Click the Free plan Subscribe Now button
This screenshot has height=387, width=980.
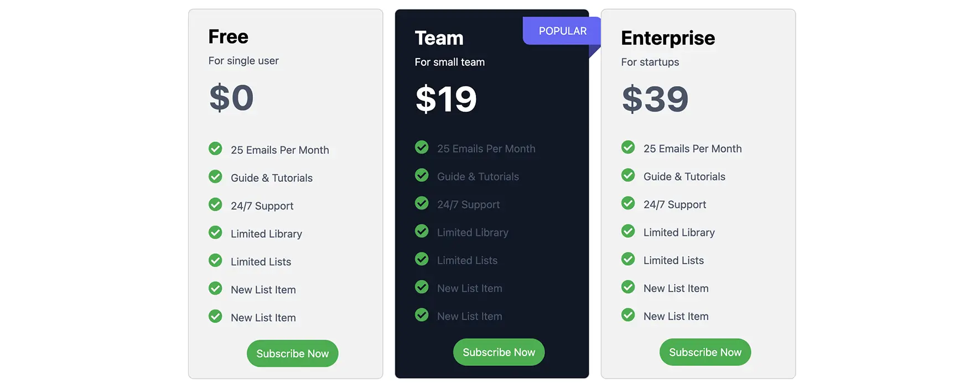pyautogui.click(x=292, y=353)
